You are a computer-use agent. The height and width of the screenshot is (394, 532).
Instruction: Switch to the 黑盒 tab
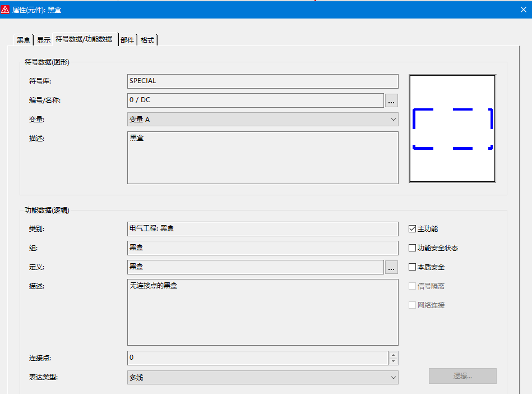tap(24, 40)
